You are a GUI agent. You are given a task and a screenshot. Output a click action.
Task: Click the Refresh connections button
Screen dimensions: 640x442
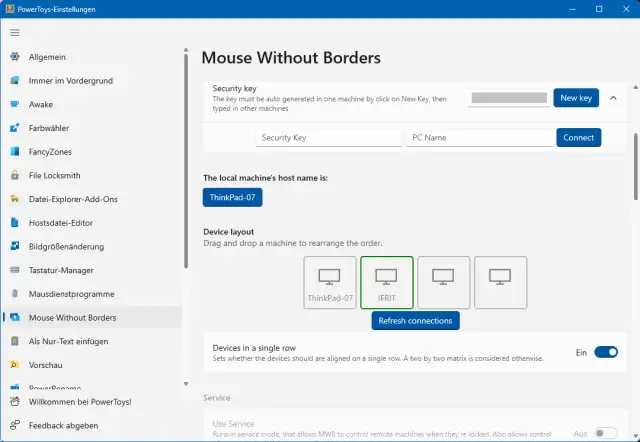416,321
